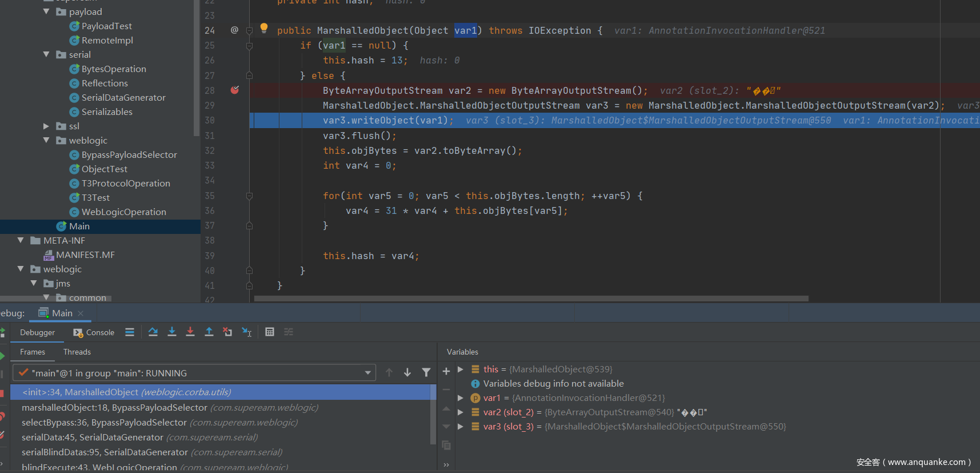980x473 pixels.
Task: Open the T3ProtocolOperation class in tree
Action: 126,183
